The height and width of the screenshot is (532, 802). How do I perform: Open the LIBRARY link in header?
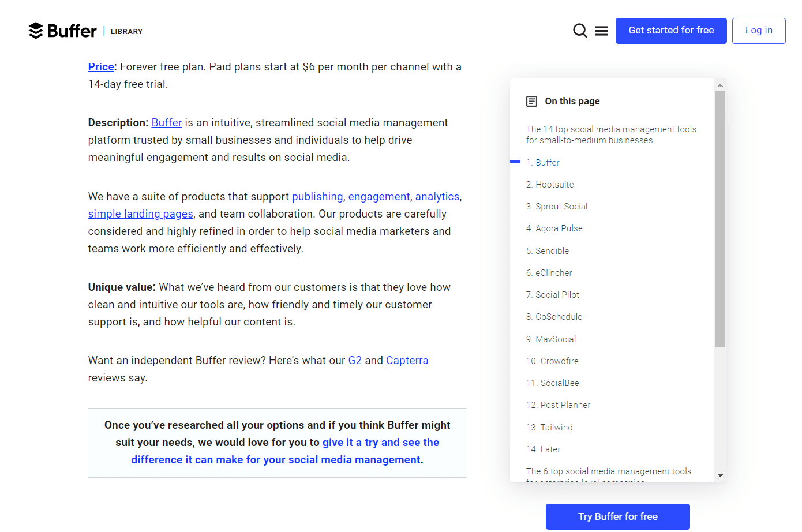click(x=126, y=32)
